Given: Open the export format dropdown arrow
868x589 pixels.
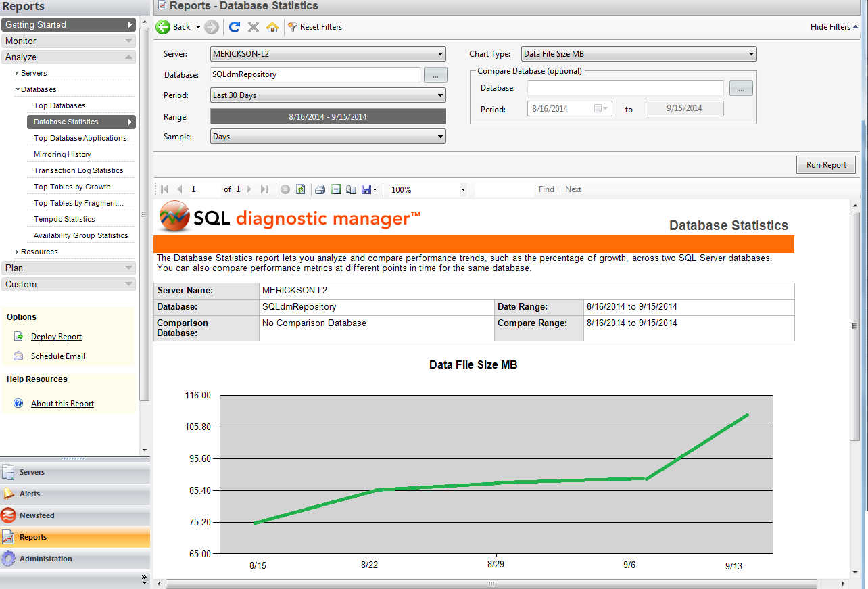Looking at the screenshot, I should pyautogui.click(x=375, y=190).
